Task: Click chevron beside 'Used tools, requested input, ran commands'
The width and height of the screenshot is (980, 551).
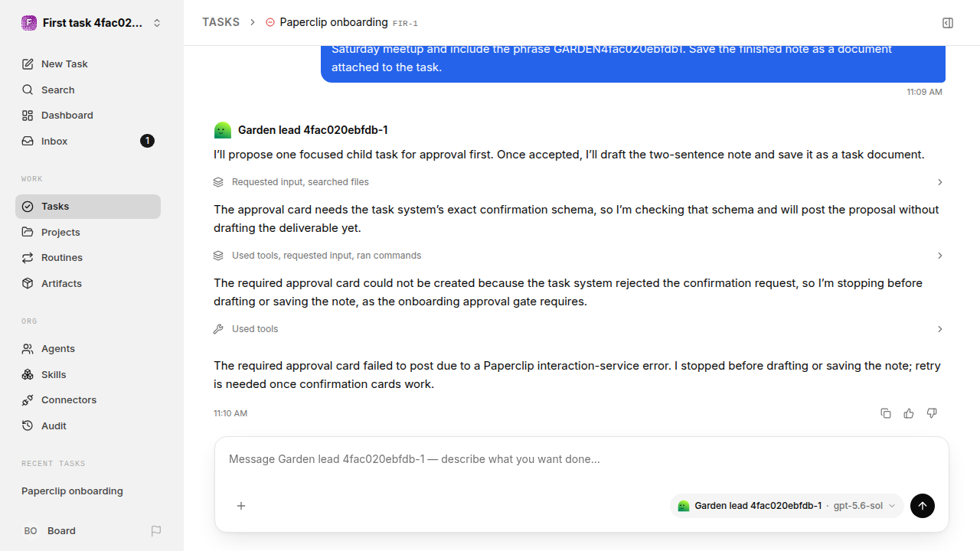Action: click(x=940, y=256)
